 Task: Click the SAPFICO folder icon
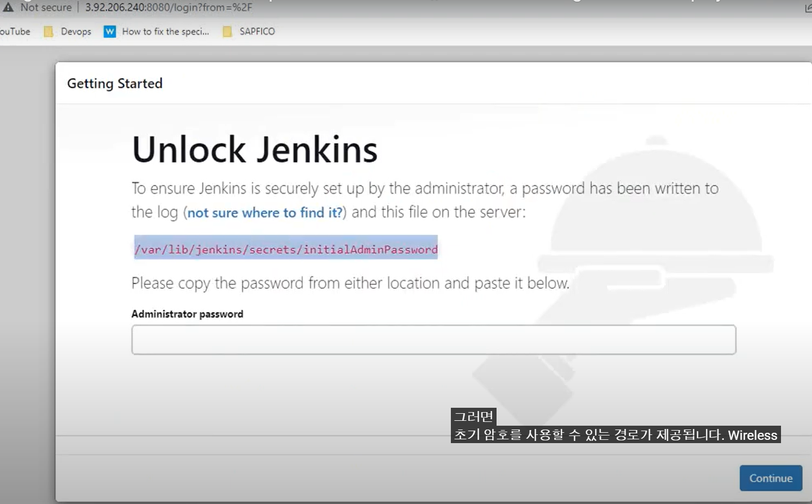(x=227, y=32)
